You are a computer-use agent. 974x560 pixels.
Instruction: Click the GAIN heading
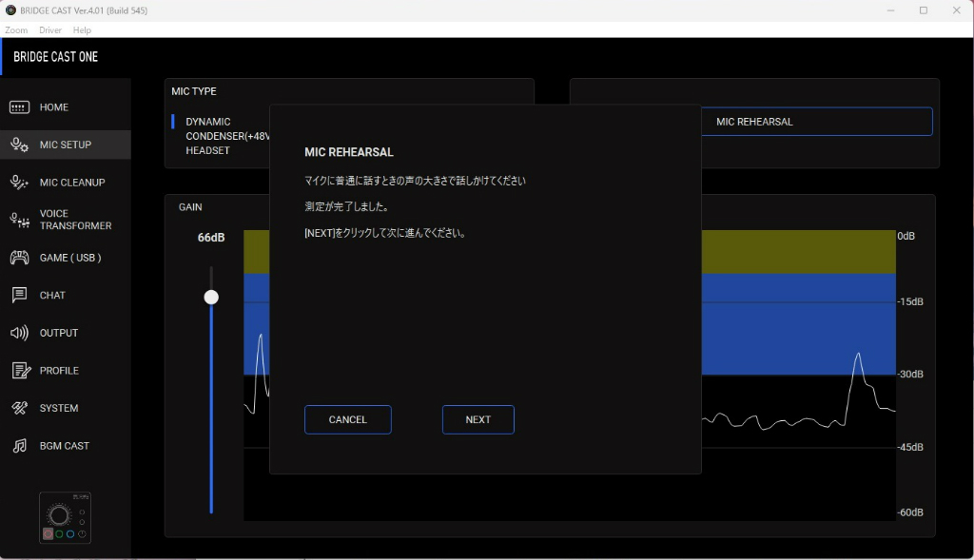click(190, 206)
